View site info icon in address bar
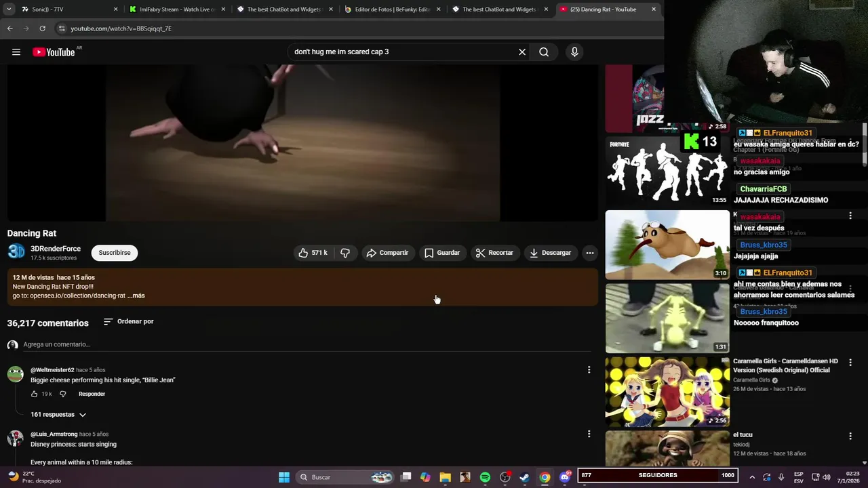The width and height of the screenshot is (868, 488). (62, 28)
